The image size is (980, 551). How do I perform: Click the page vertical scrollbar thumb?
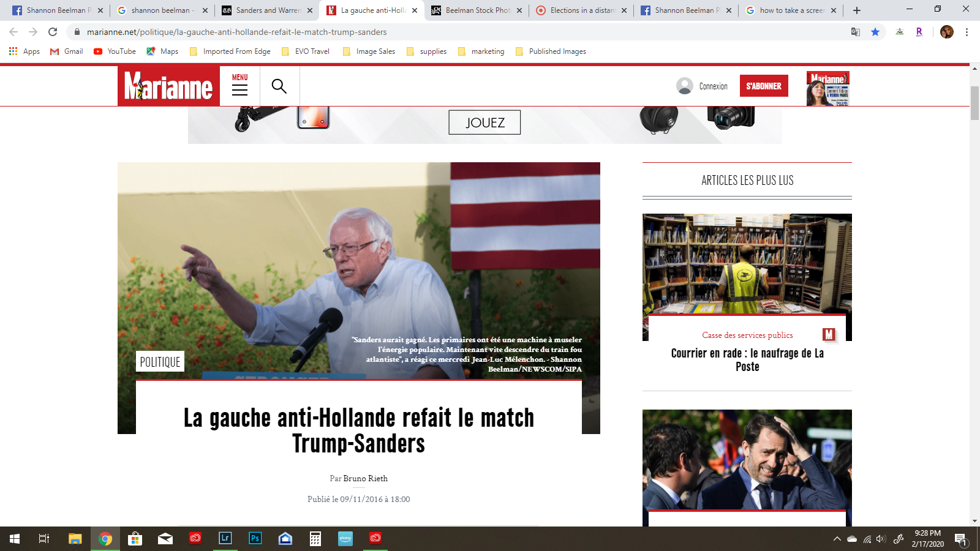click(x=974, y=103)
